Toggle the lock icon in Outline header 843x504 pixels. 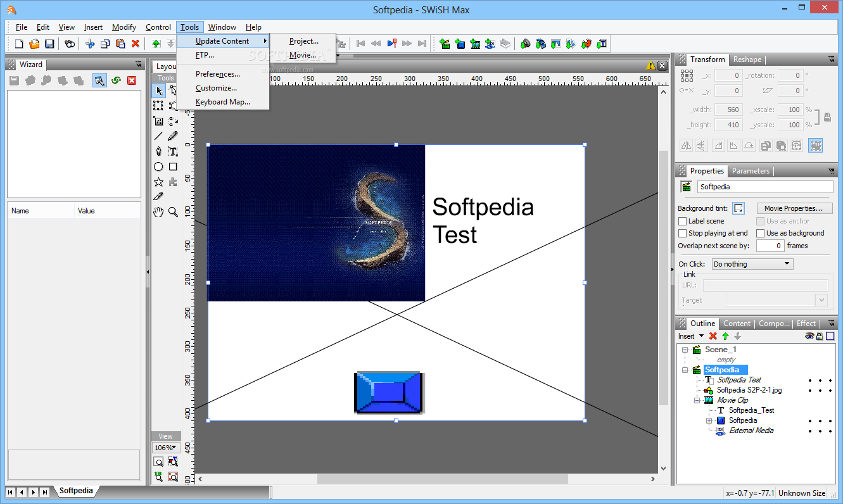(820, 336)
